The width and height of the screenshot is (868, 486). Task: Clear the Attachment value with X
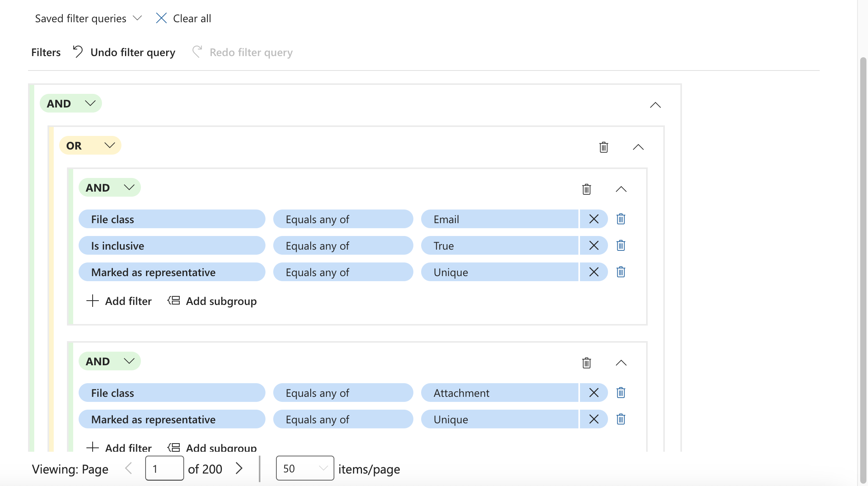coord(594,393)
